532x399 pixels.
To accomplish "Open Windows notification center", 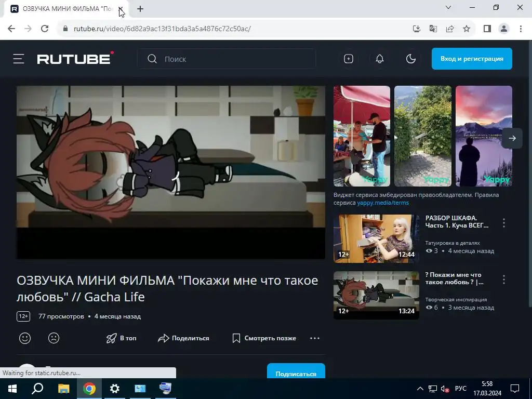I will coord(515,389).
